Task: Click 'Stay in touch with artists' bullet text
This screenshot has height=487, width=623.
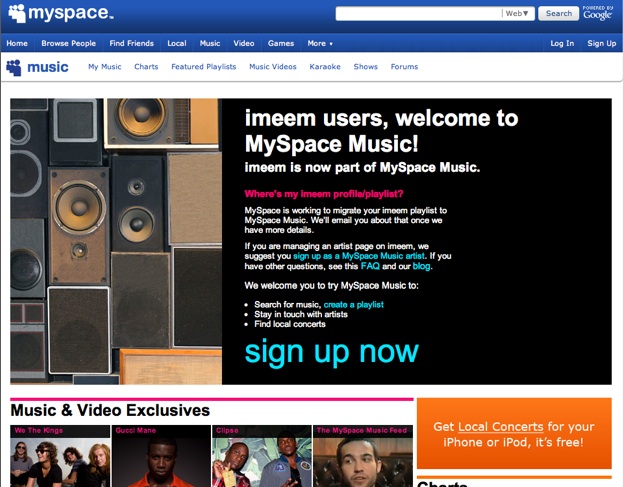Action: (301, 315)
